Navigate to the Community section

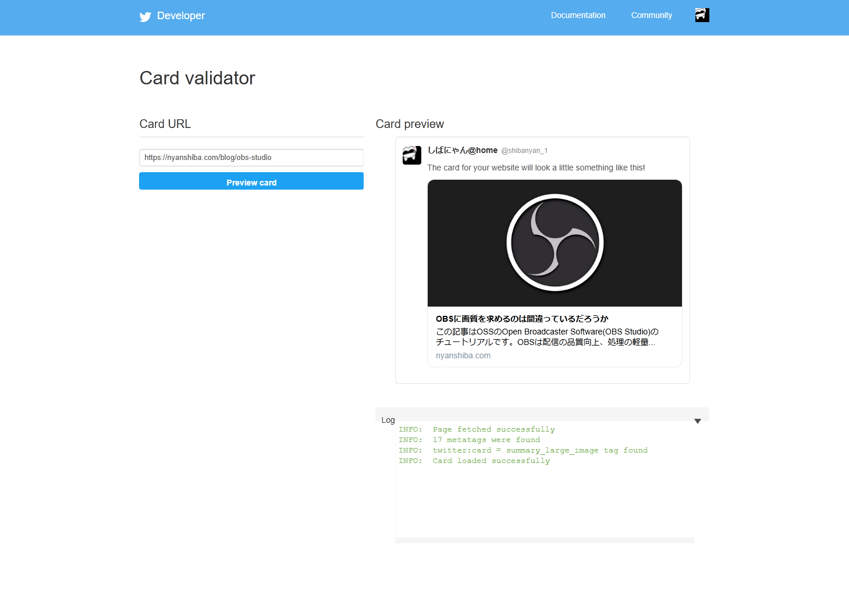pos(651,15)
